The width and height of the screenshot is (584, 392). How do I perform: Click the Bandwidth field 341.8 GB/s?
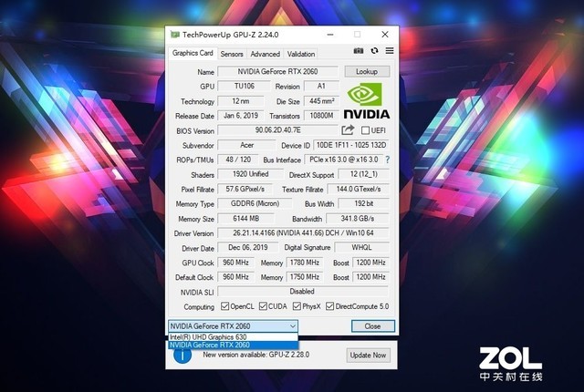(x=358, y=219)
